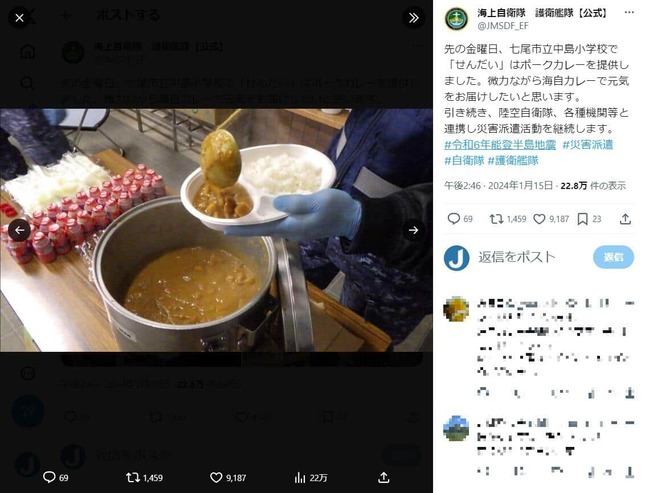Close the image viewer with the X icon

tap(19, 18)
